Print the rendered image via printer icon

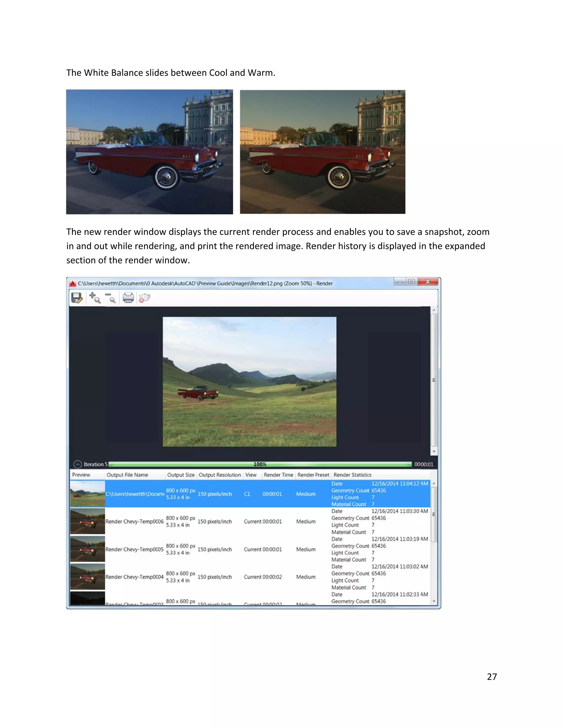(128, 297)
